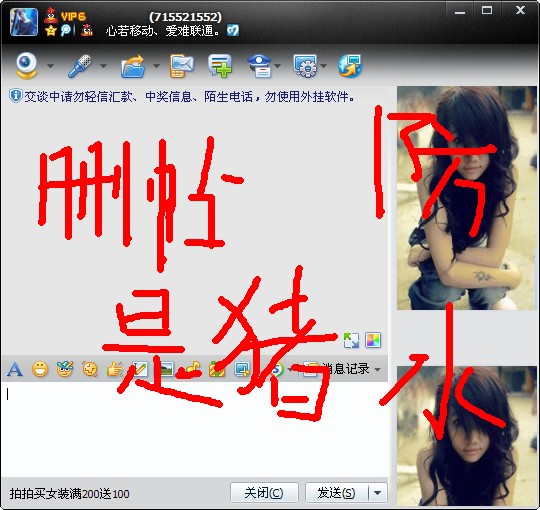Click the red penguin icon beside signature
This screenshot has height=510, width=540.
tap(87, 31)
